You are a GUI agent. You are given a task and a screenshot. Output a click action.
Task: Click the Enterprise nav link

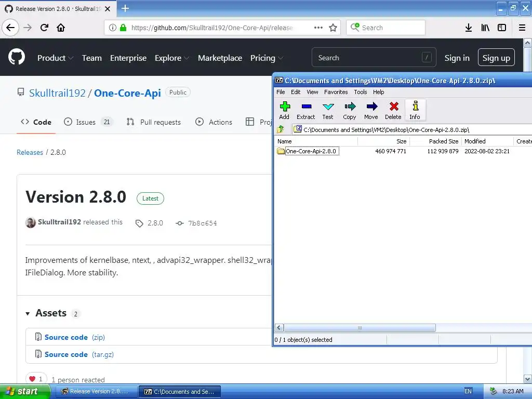point(128,58)
